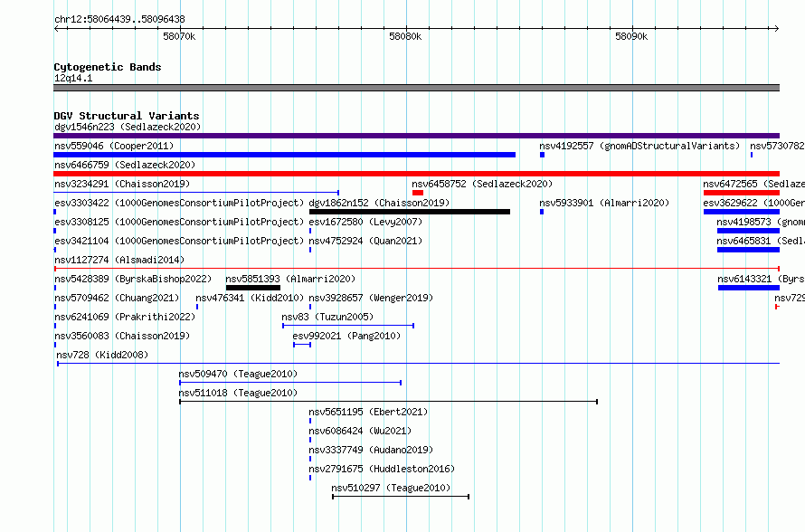Viewport: 805px width, 532px height.
Task: Select the nsv4198573 blue bar
Action: point(749,231)
